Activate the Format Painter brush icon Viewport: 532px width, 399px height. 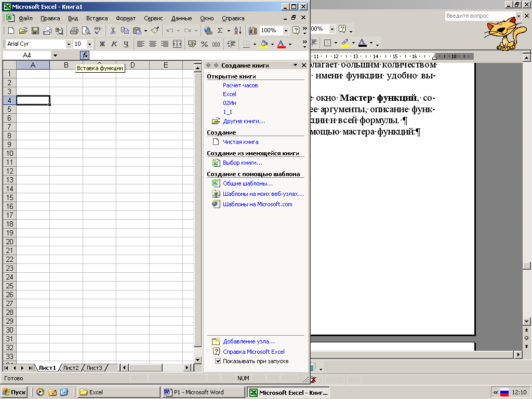pyautogui.click(x=155, y=31)
